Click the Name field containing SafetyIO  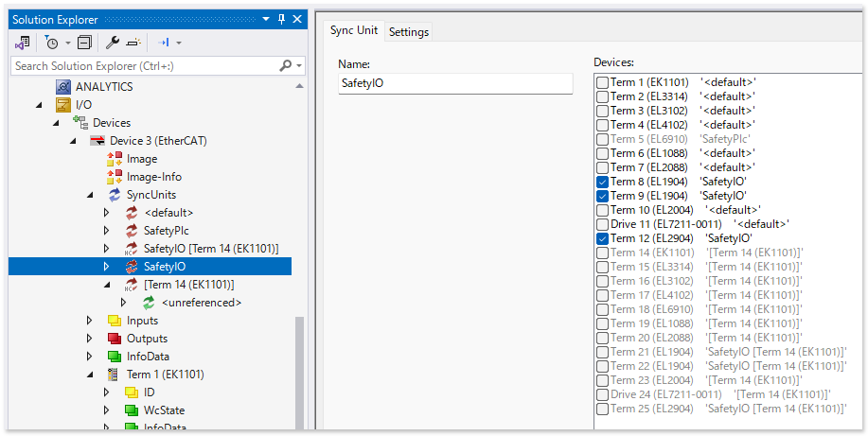(x=455, y=83)
